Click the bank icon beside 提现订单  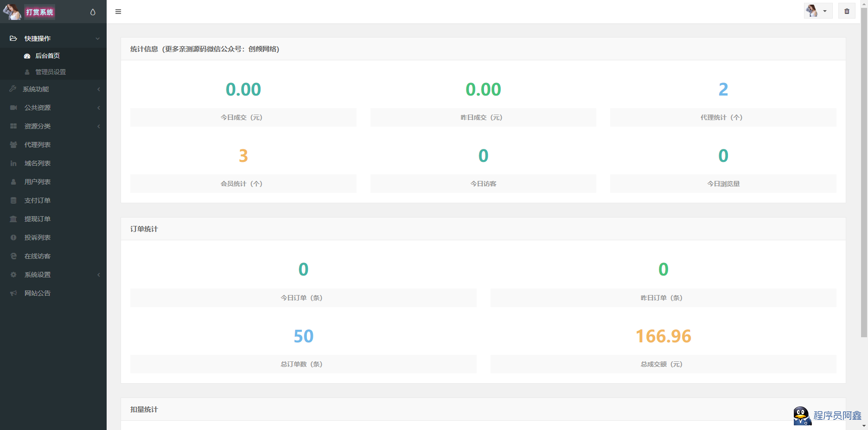coord(13,219)
